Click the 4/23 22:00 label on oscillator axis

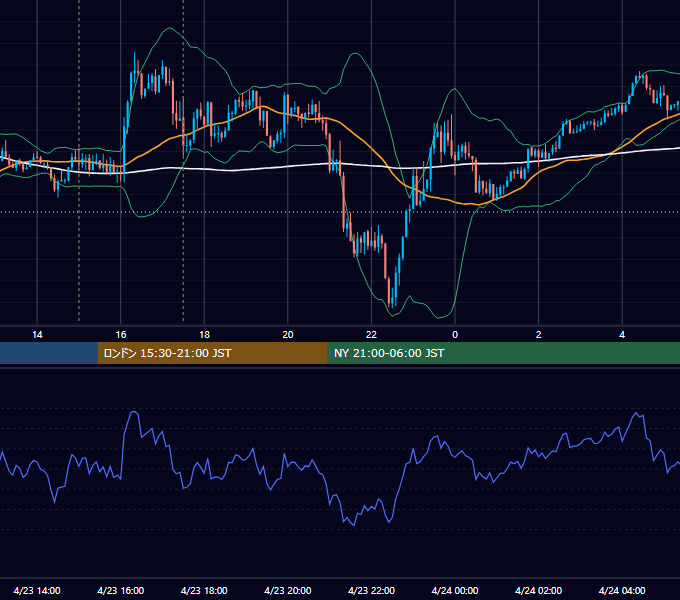pyautogui.click(x=371, y=590)
